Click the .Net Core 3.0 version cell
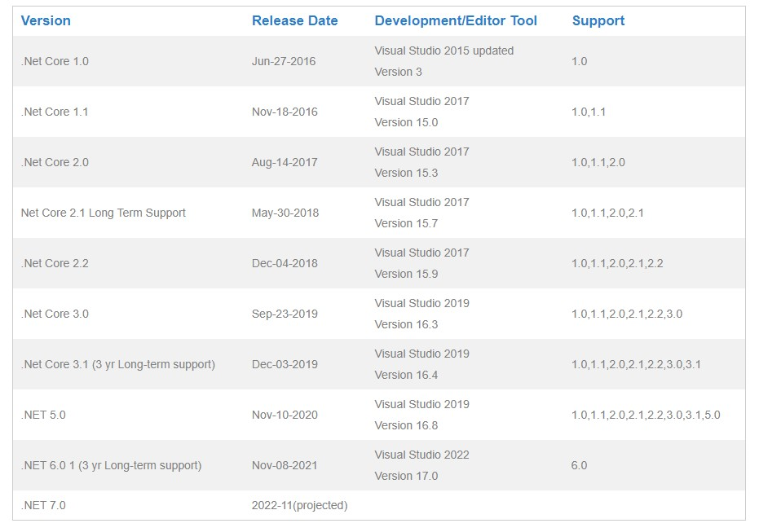This screenshot has height=532, width=759. pos(55,314)
